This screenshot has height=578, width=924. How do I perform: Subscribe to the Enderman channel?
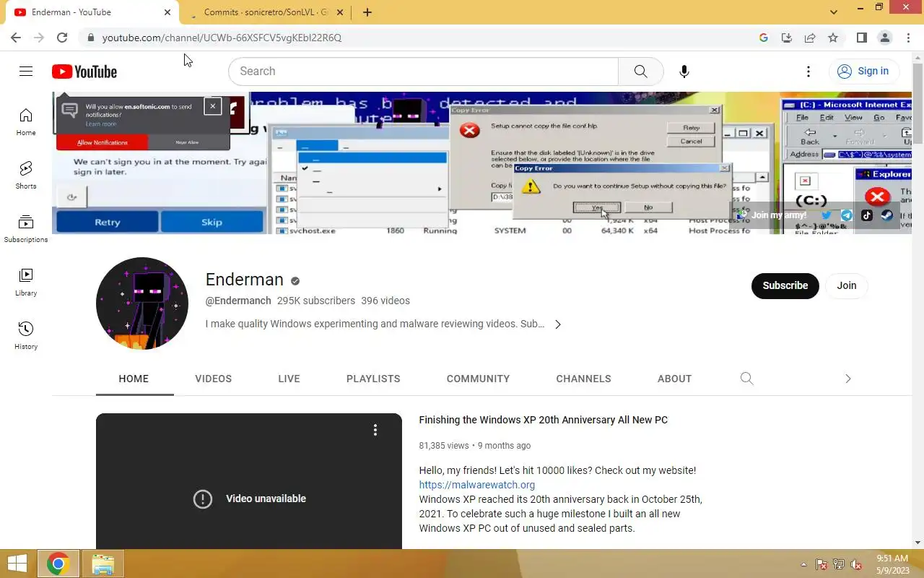[785, 285]
